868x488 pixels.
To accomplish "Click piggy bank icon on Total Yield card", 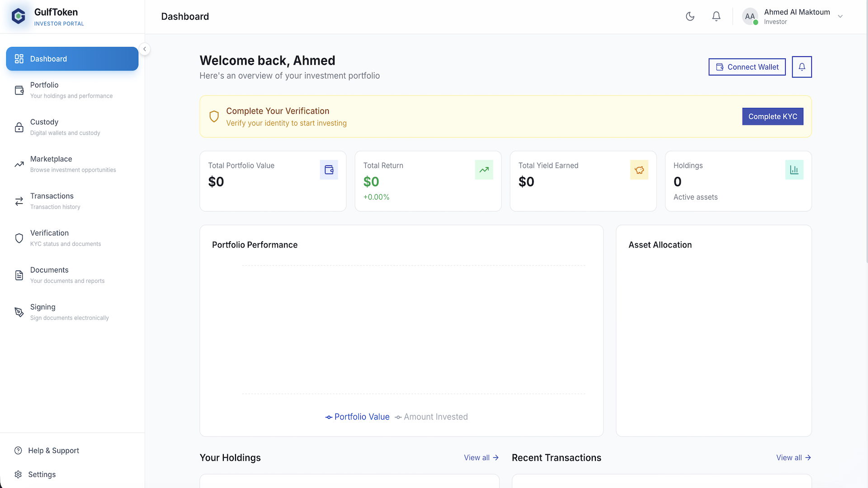I will tap(639, 170).
